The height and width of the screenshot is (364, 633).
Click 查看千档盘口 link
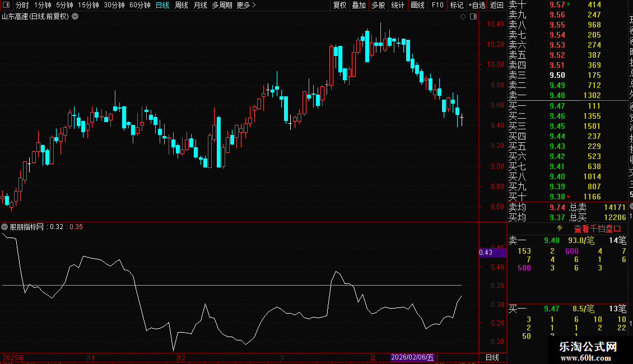(x=597, y=228)
